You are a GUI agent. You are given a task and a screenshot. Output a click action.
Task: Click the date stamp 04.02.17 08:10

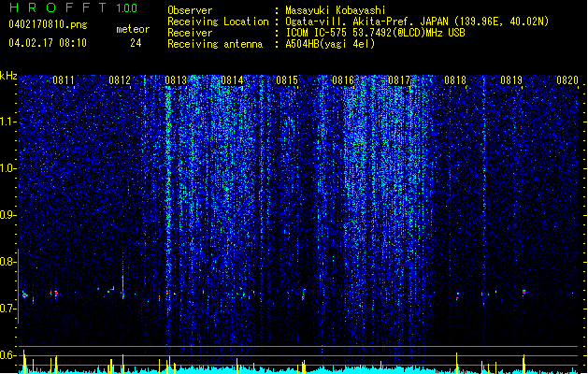[48, 43]
